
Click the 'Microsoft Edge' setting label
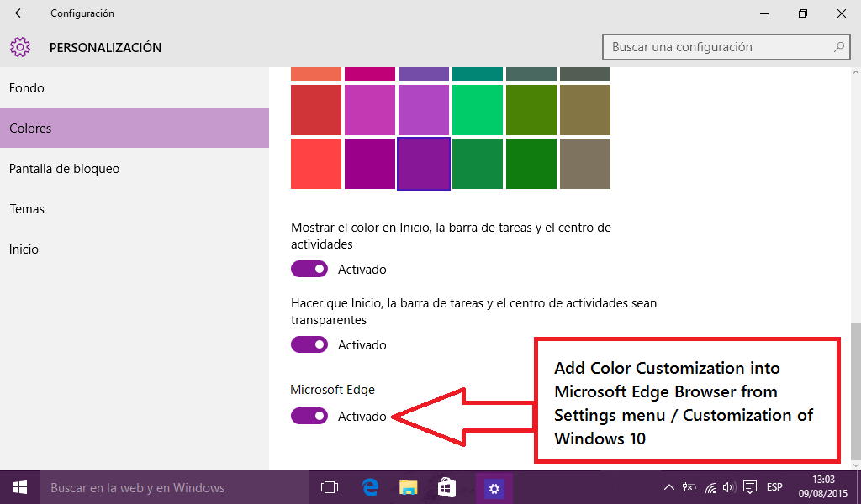(x=333, y=390)
